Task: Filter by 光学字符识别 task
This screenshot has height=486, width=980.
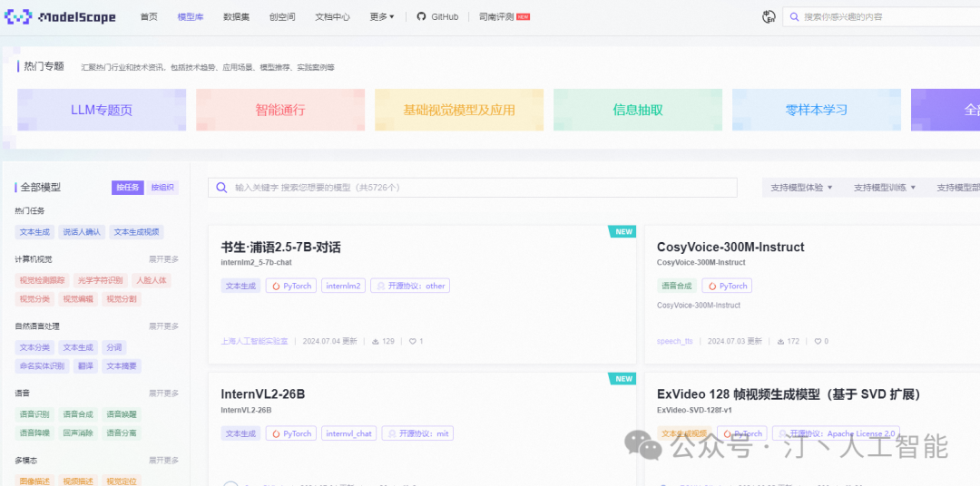Action: (101, 280)
